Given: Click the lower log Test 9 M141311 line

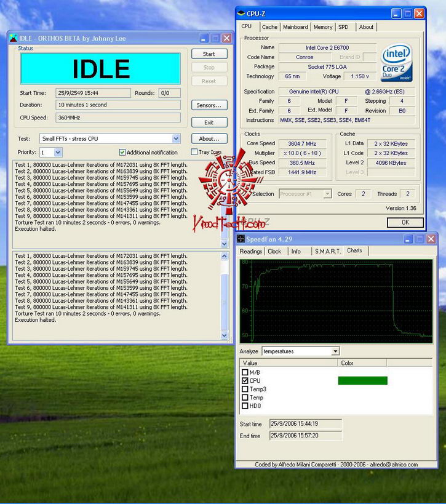Looking at the screenshot, I should [101, 307].
